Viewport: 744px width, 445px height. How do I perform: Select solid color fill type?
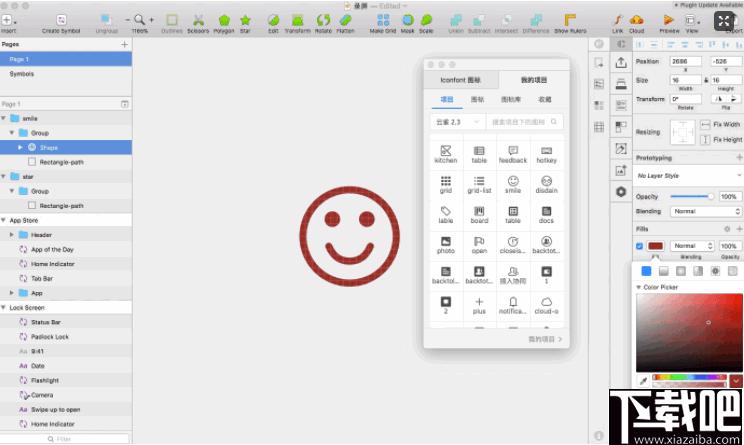(646, 271)
